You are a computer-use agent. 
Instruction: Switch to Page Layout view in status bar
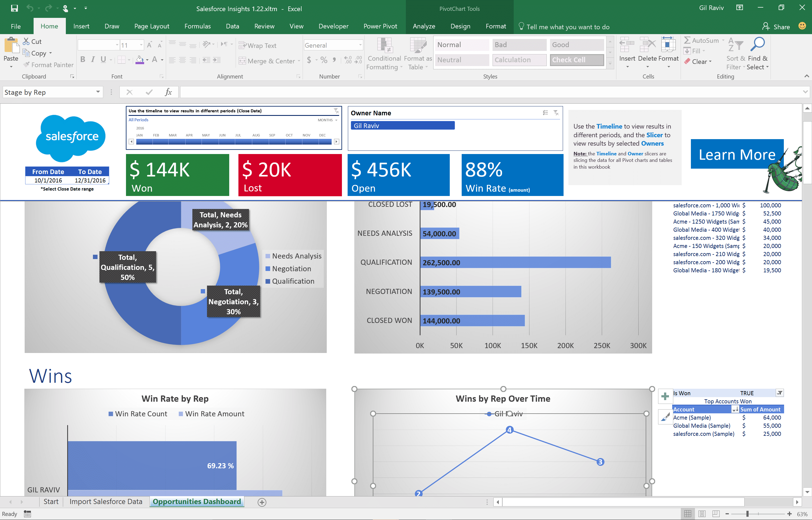point(702,514)
